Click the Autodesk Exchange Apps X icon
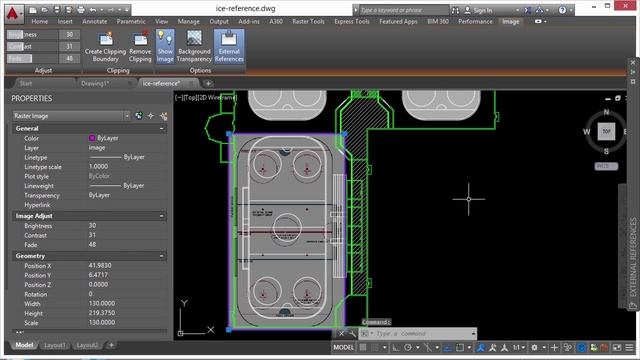Screen dimensions: 640x360 [528, 10]
